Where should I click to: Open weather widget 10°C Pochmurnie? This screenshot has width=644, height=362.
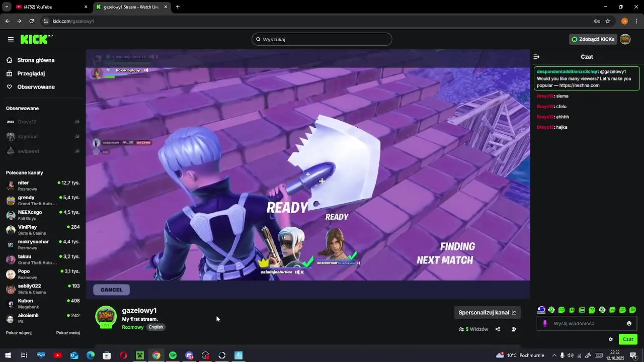(x=520, y=355)
